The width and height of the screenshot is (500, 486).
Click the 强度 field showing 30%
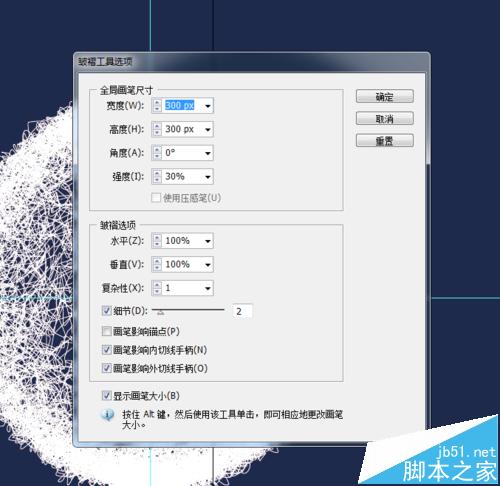[x=183, y=177]
